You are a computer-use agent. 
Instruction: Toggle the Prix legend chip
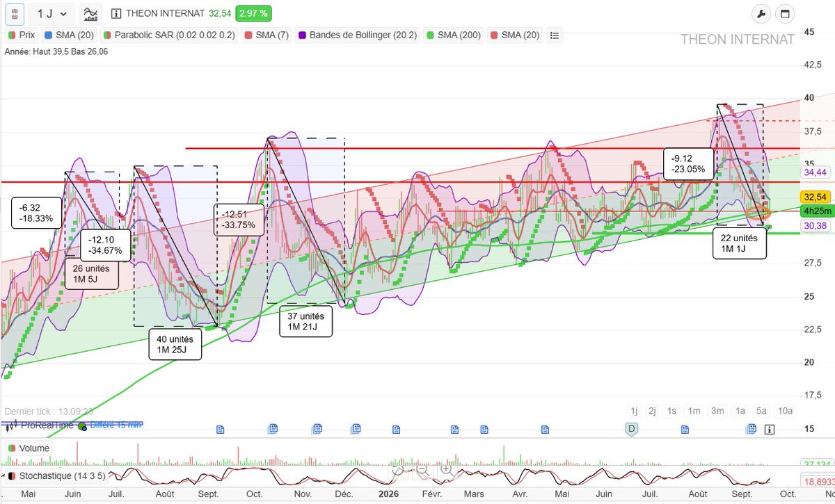click(x=22, y=35)
